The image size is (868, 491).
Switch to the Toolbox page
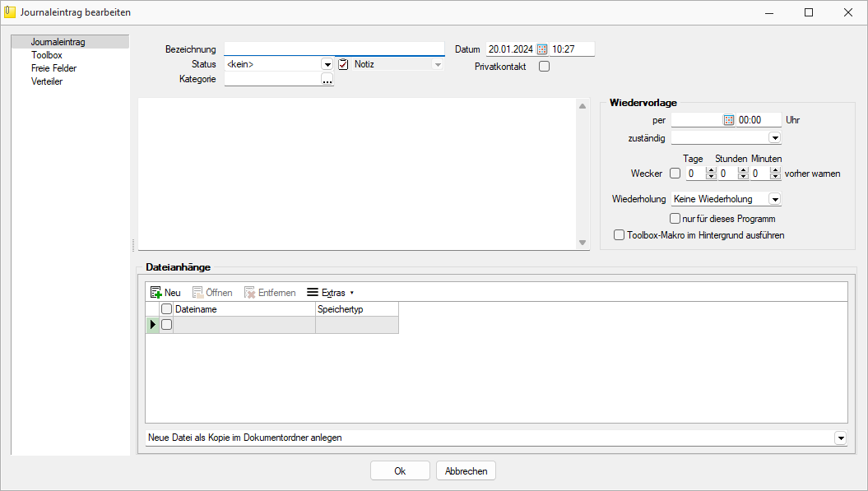click(x=47, y=55)
